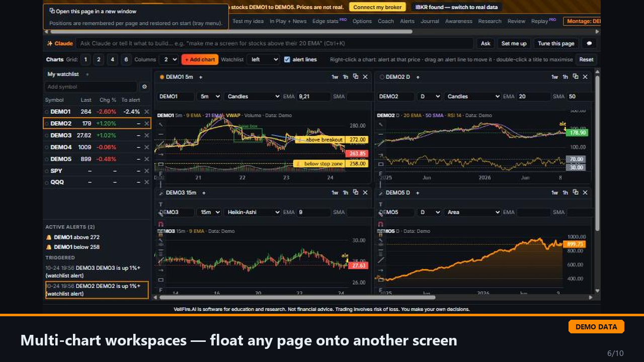Click Connect my broker button
Image resolution: width=644 pixels, height=362 pixels.
(x=377, y=7)
